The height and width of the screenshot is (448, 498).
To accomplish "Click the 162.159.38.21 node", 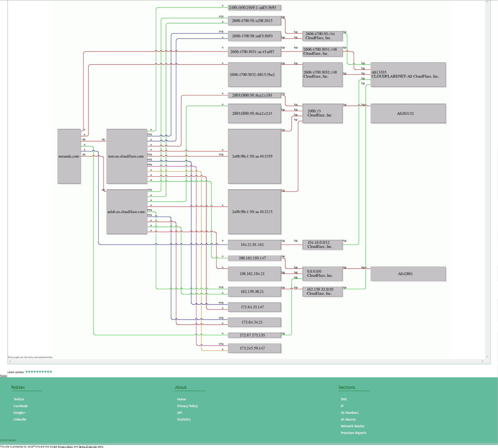I will 255,292.
